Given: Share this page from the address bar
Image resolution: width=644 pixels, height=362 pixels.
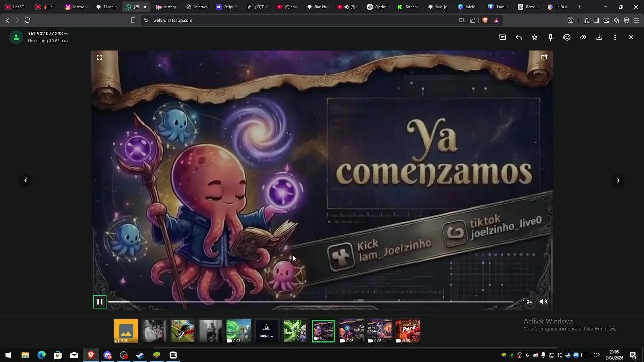Looking at the screenshot, I should click(x=473, y=20).
